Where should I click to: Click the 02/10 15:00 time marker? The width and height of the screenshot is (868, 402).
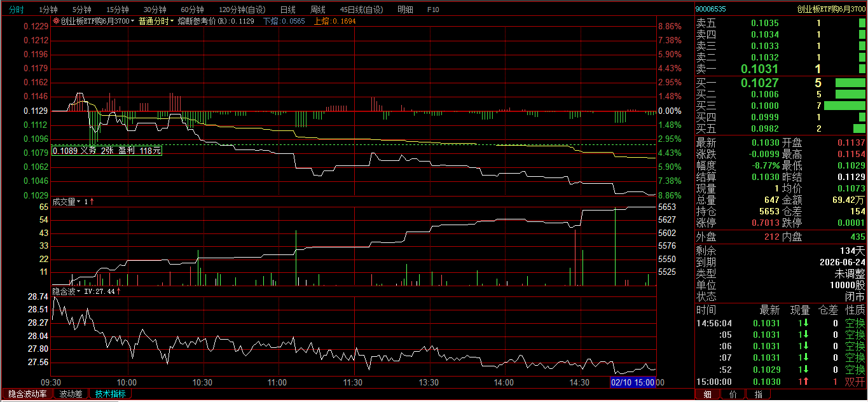click(632, 382)
